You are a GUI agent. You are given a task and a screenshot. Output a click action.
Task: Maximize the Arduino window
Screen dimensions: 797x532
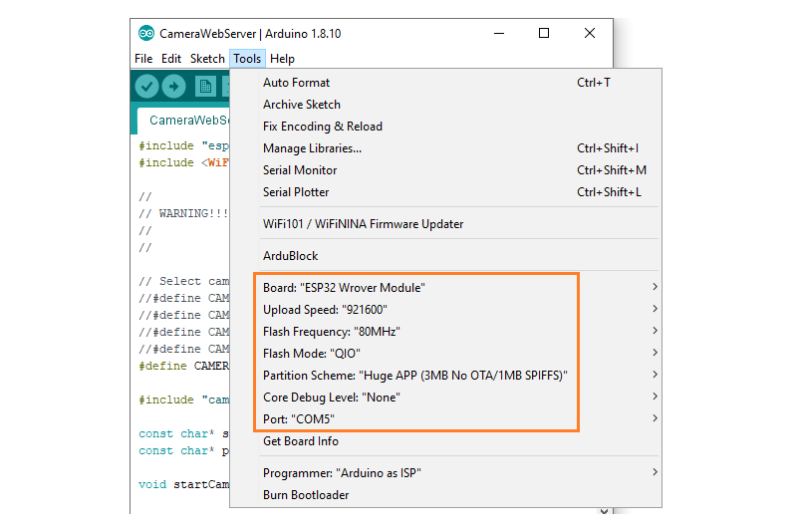[x=544, y=34]
